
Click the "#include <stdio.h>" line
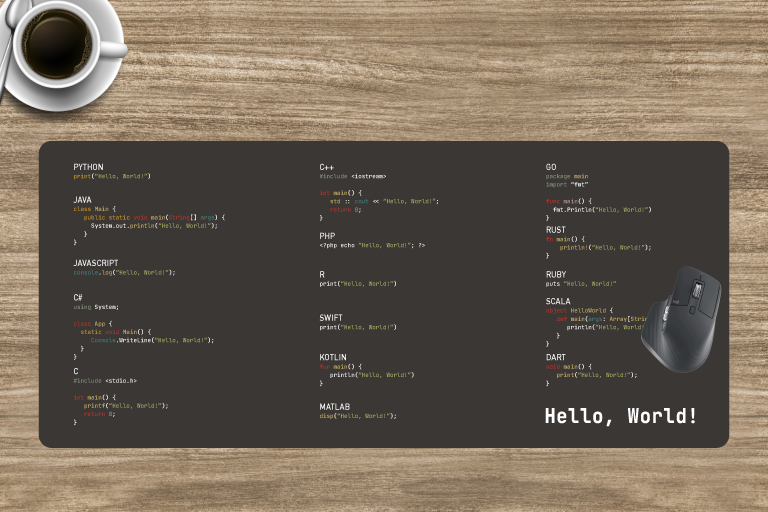[105, 381]
